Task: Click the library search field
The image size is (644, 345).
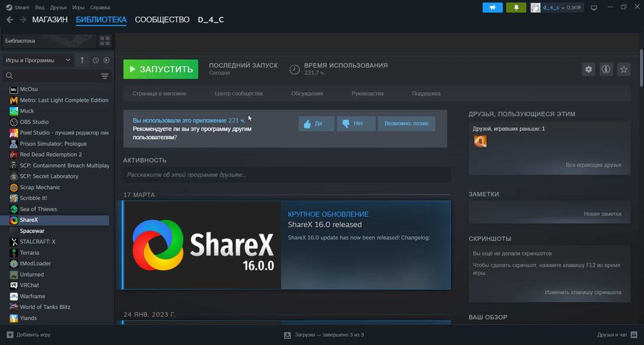Action: [57, 76]
